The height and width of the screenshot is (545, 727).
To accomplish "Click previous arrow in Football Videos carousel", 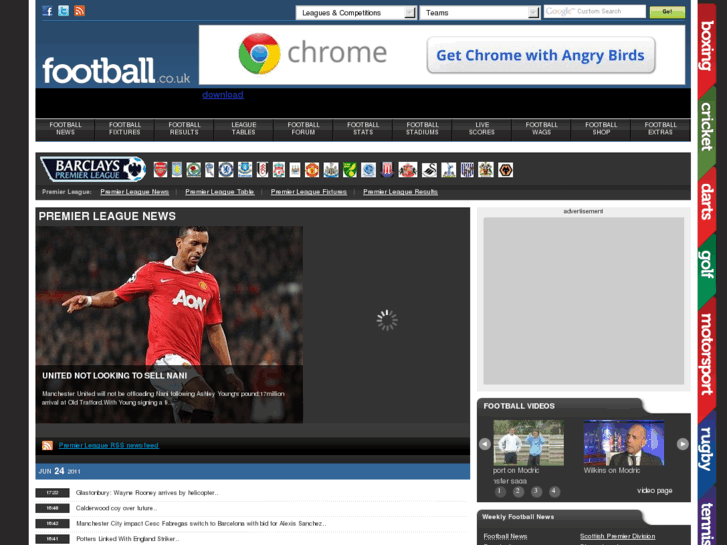I will point(485,444).
